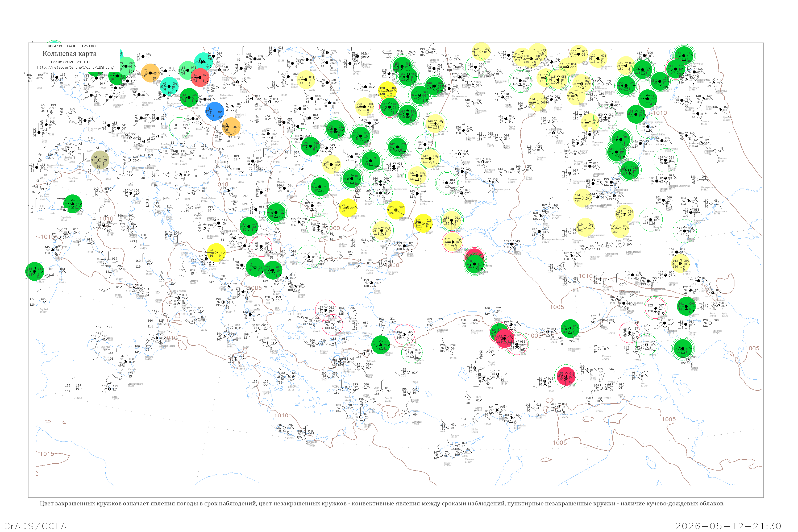Select the observation time "12/05/2026 21 UTC"
This screenshot has height=532, width=798.
coord(70,62)
